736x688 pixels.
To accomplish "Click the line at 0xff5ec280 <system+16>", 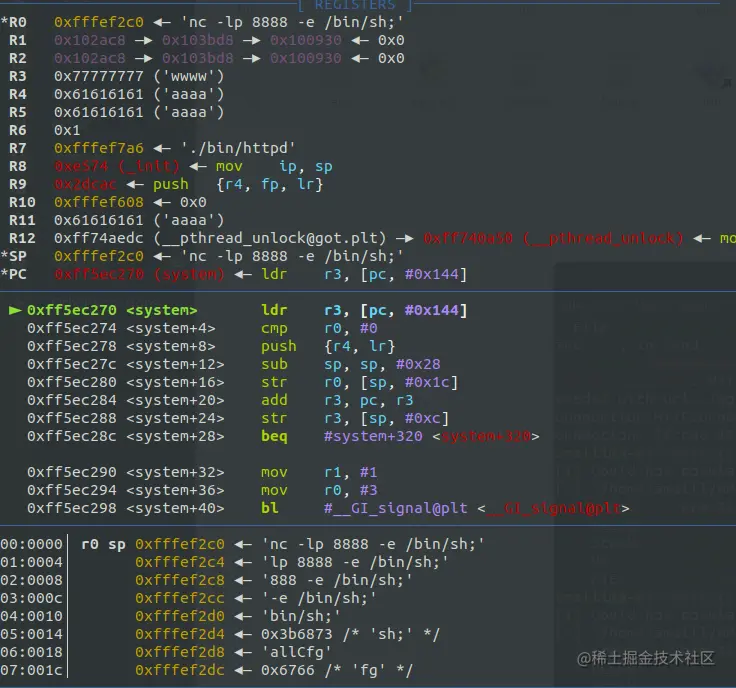I will (242, 382).
